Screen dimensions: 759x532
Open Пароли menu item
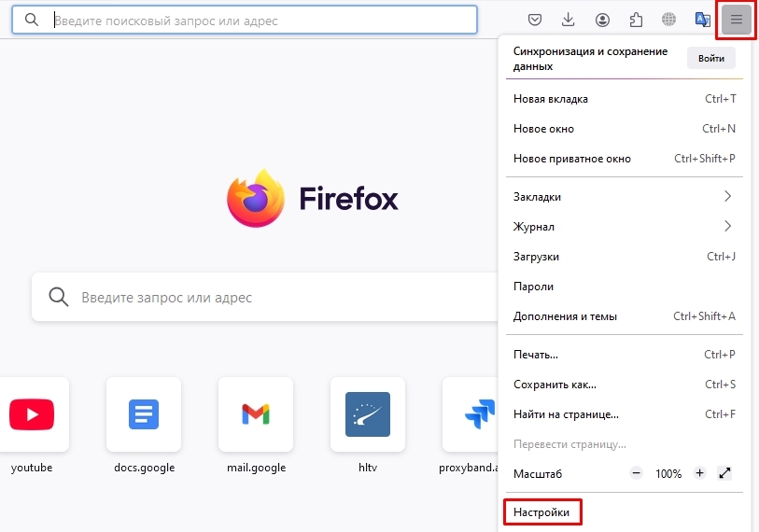tap(625, 287)
